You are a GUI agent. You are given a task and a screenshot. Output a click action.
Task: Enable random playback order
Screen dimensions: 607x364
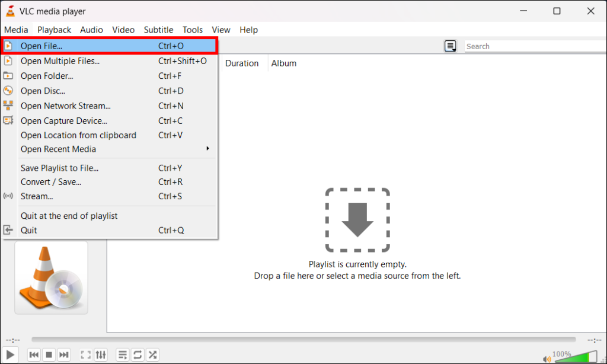(152, 355)
